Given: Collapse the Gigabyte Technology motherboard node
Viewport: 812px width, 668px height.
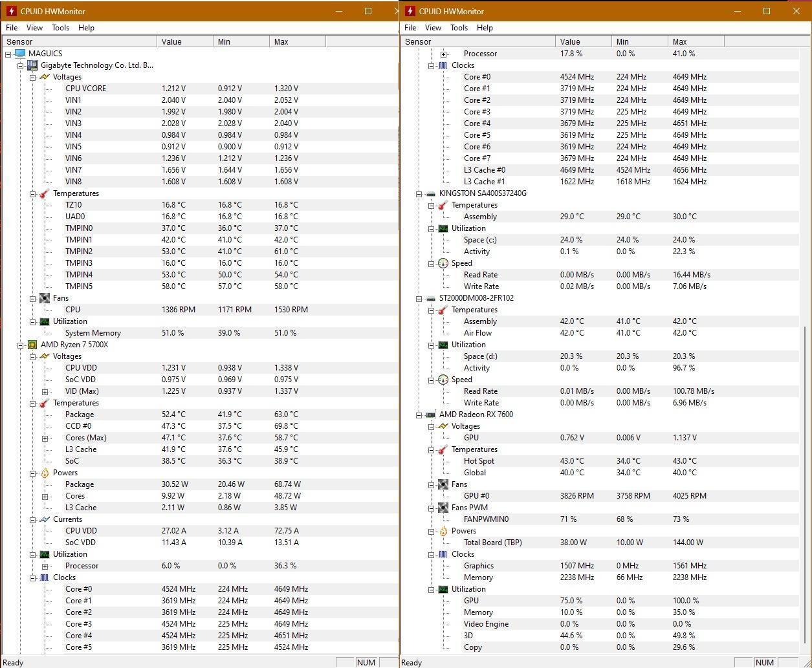Looking at the screenshot, I should (x=20, y=65).
